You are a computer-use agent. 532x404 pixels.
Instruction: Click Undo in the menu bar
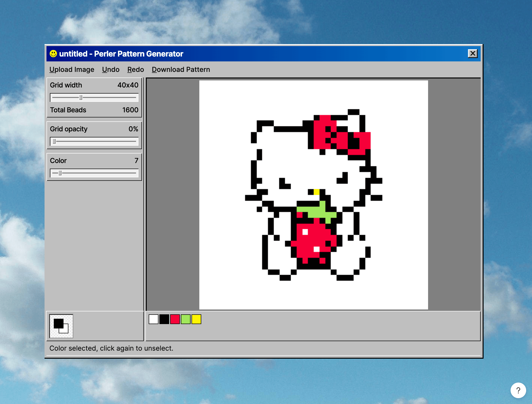point(111,70)
